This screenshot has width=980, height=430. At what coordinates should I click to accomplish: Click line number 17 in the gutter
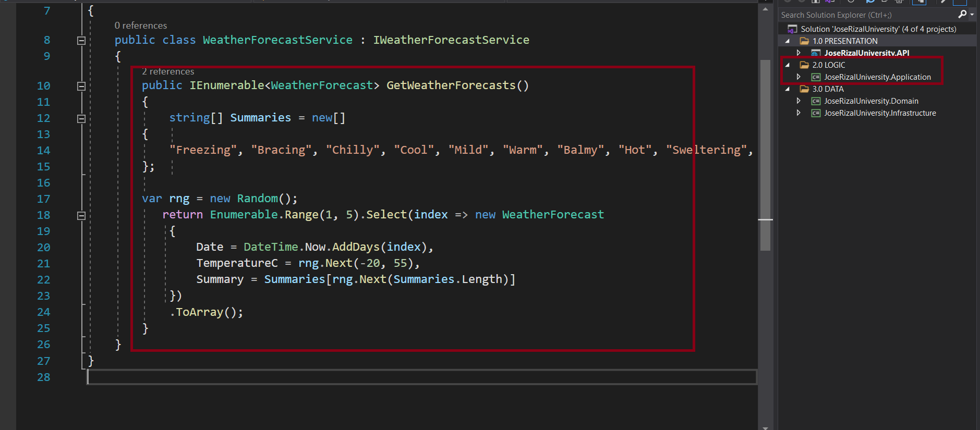point(43,199)
